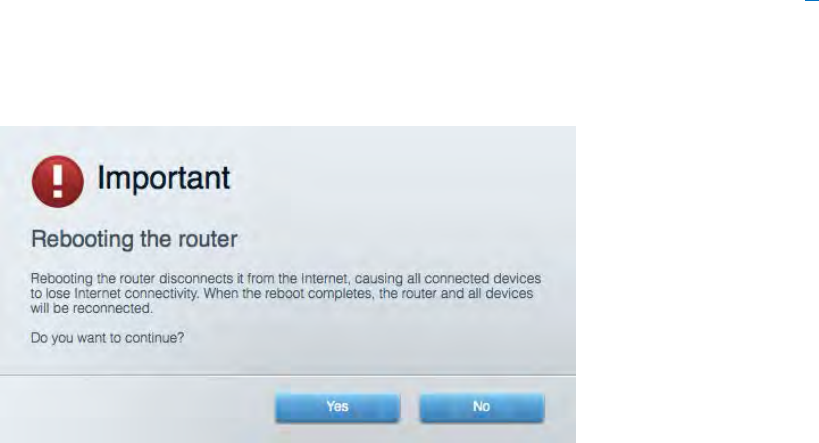Click the red exclamation warning icon

point(57,181)
